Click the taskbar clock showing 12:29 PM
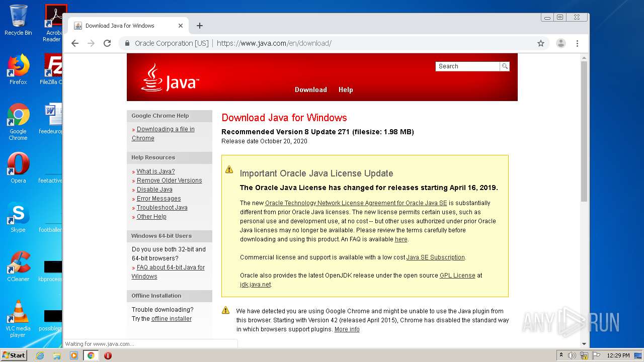The width and height of the screenshot is (644, 362). coord(618,355)
